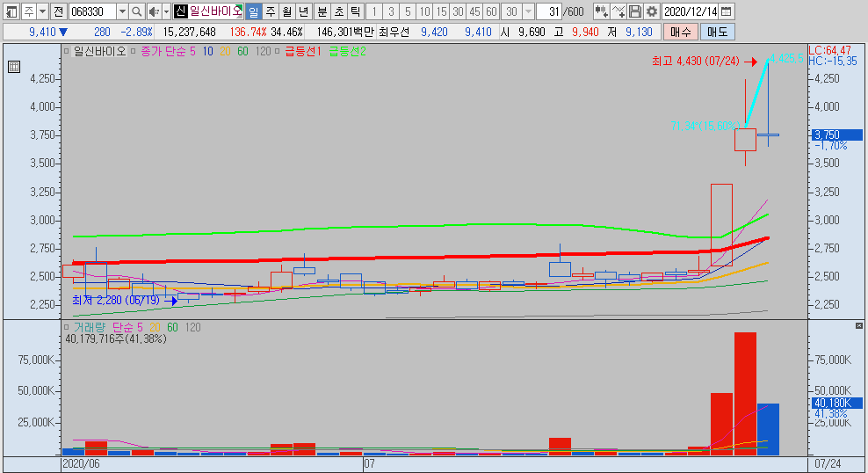Select the 10-day moving average legend

[207, 52]
